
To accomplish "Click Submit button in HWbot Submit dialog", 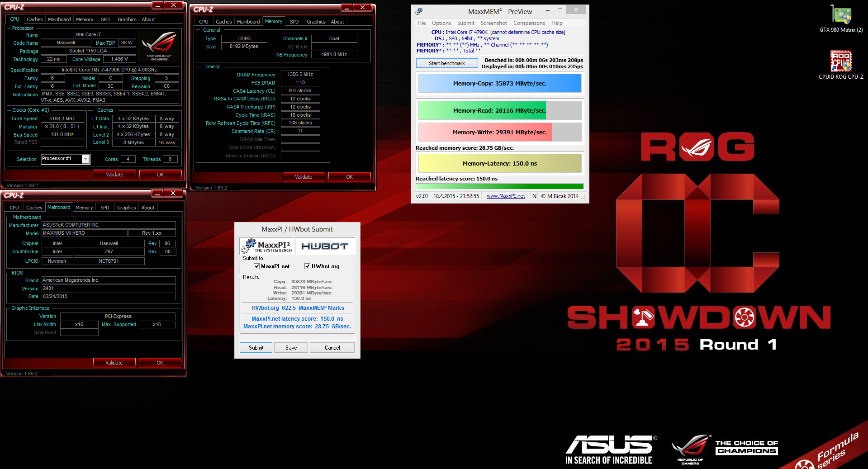I will (256, 348).
